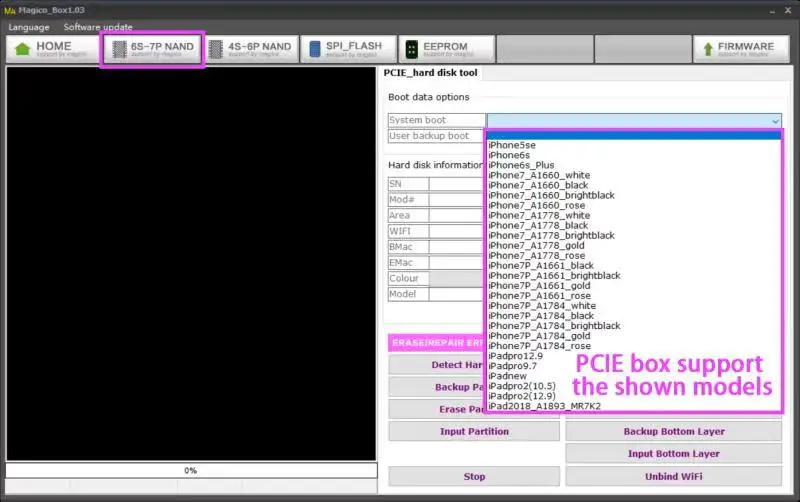Select the 4S-6P NAND chip tab
Image resolution: width=800 pixels, height=502 pixels.
[x=252, y=49]
